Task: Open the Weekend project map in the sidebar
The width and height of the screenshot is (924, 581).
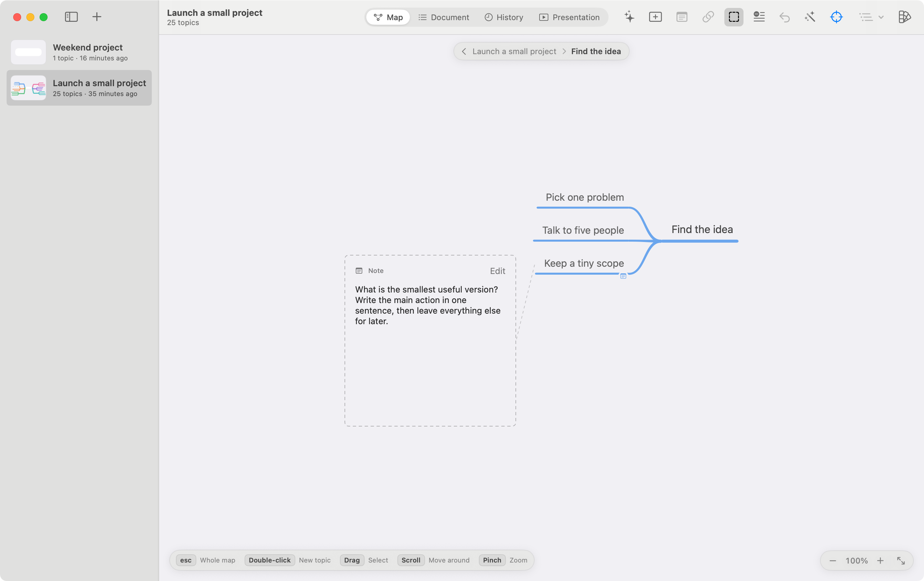Action: pos(79,52)
